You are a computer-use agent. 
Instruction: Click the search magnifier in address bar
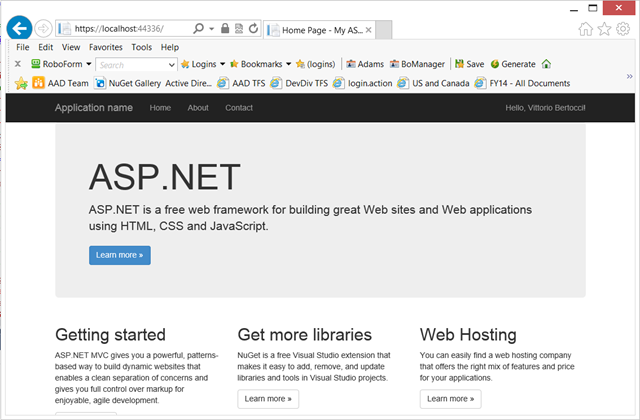pos(198,29)
